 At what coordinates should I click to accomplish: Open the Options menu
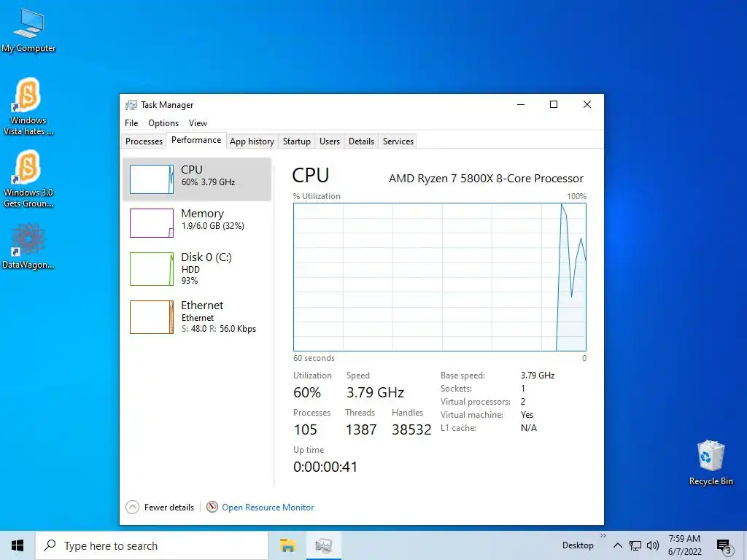point(163,122)
